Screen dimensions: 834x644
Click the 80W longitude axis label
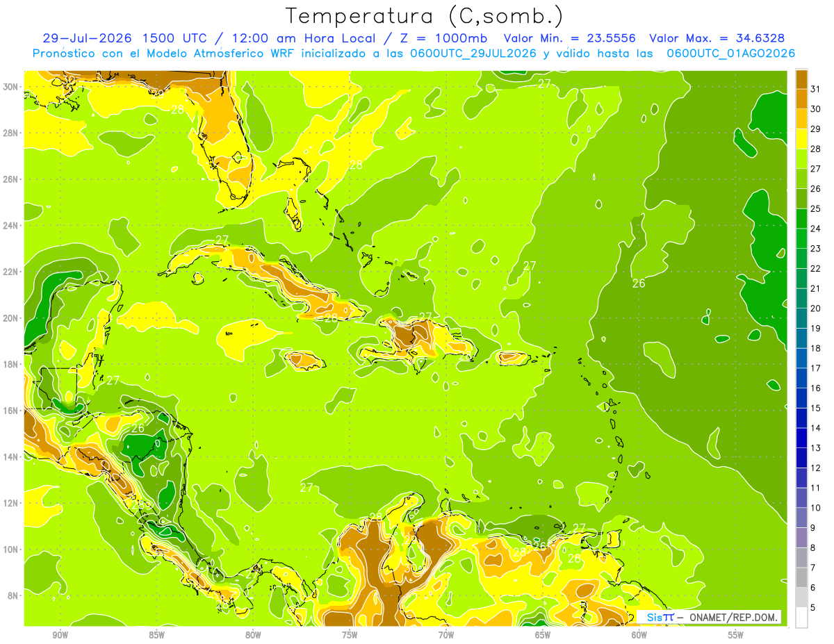tap(253, 636)
